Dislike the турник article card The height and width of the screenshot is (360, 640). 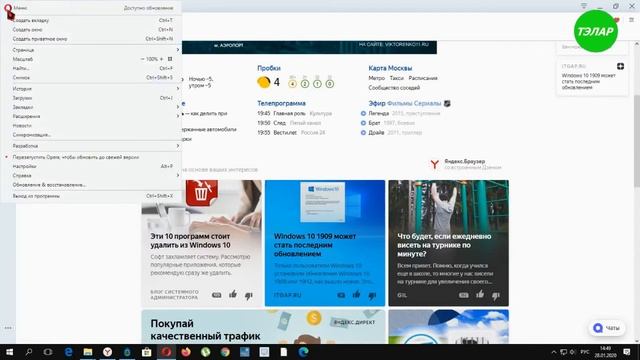click(x=496, y=295)
